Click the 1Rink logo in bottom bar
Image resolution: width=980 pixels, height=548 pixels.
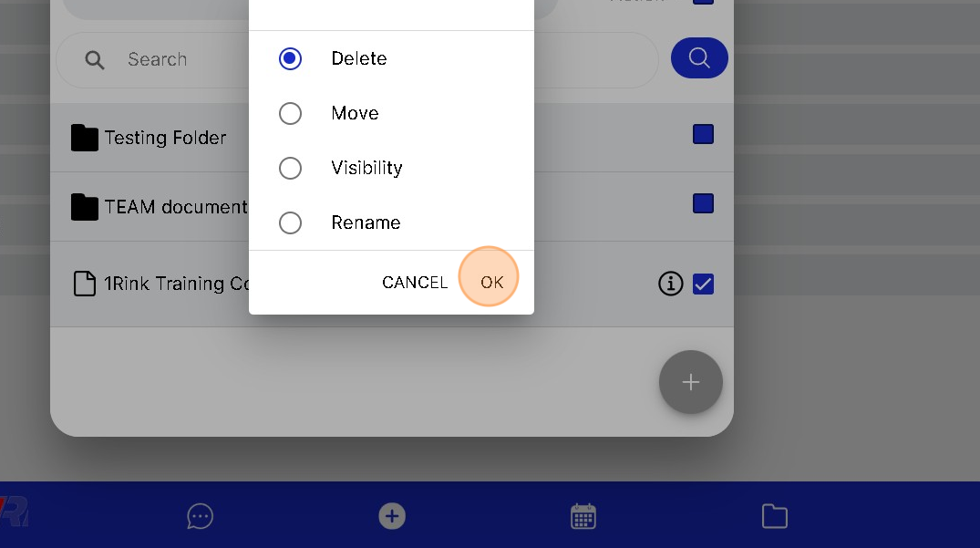14,512
